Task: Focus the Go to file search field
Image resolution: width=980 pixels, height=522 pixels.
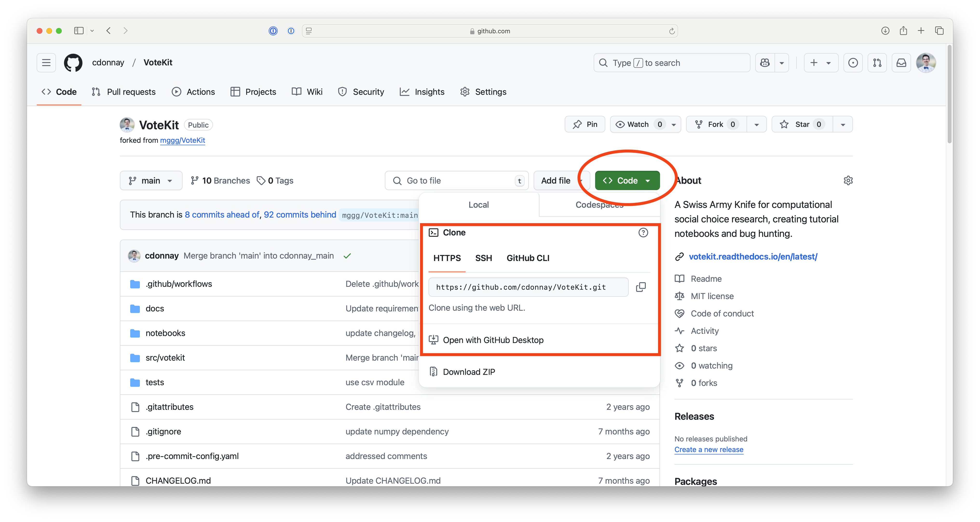Action: click(x=456, y=180)
